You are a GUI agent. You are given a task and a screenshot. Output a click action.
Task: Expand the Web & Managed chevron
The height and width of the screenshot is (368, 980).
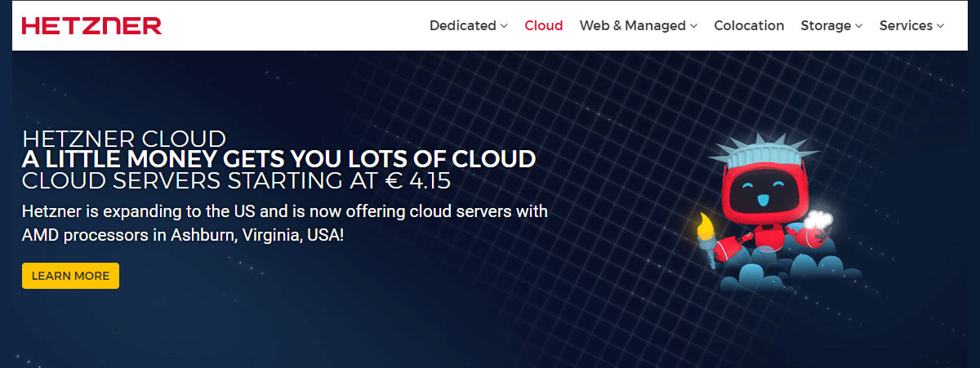tap(693, 26)
